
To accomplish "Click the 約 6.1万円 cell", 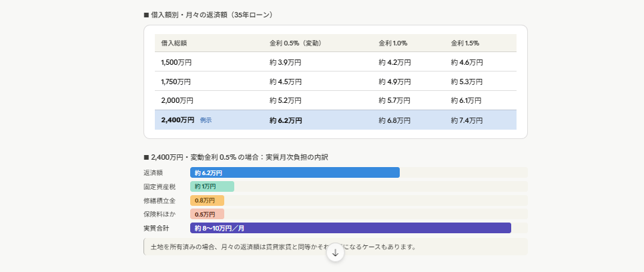I will (x=466, y=100).
